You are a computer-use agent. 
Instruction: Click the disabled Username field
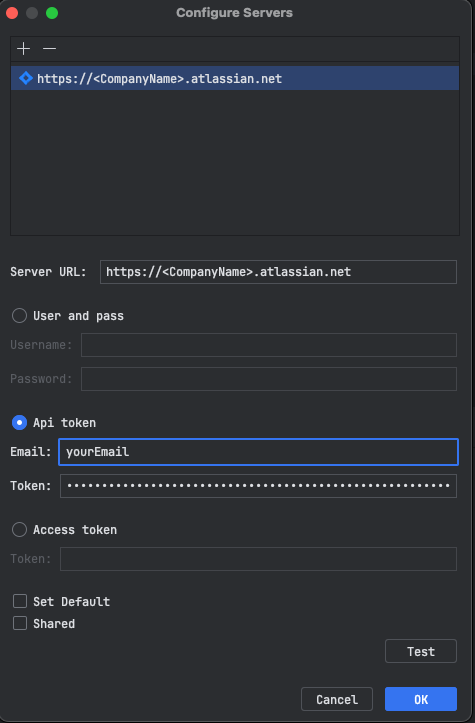click(x=269, y=345)
